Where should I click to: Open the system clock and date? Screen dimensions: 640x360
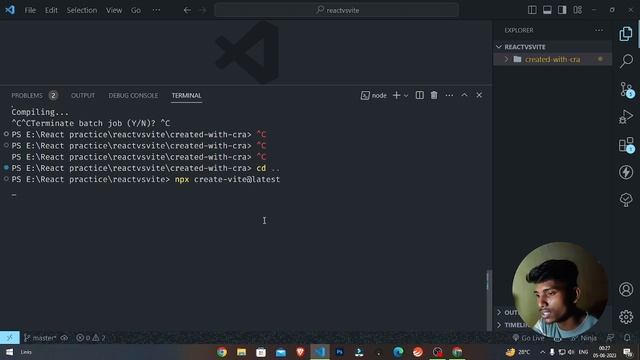point(604,352)
